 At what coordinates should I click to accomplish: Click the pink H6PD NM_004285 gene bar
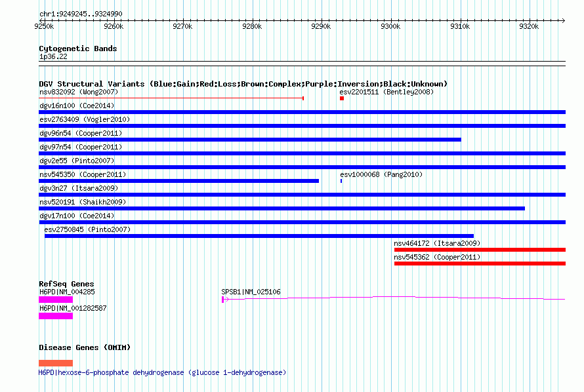tap(56, 299)
